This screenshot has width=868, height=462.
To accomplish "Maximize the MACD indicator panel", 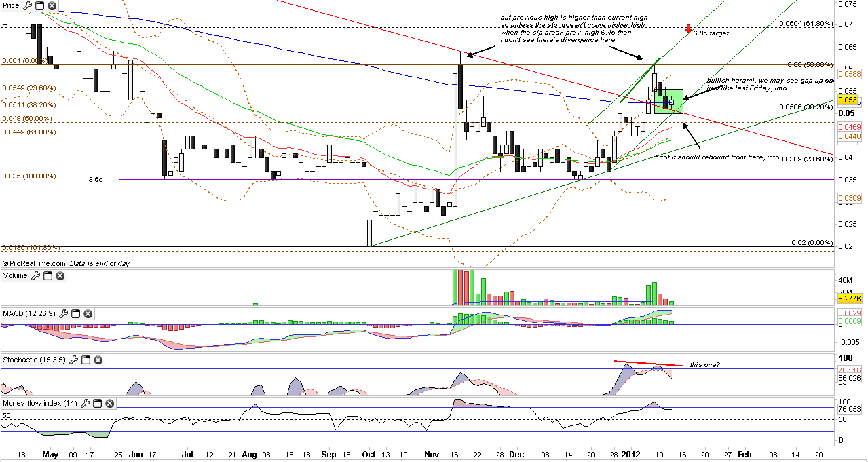I will (x=77, y=314).
